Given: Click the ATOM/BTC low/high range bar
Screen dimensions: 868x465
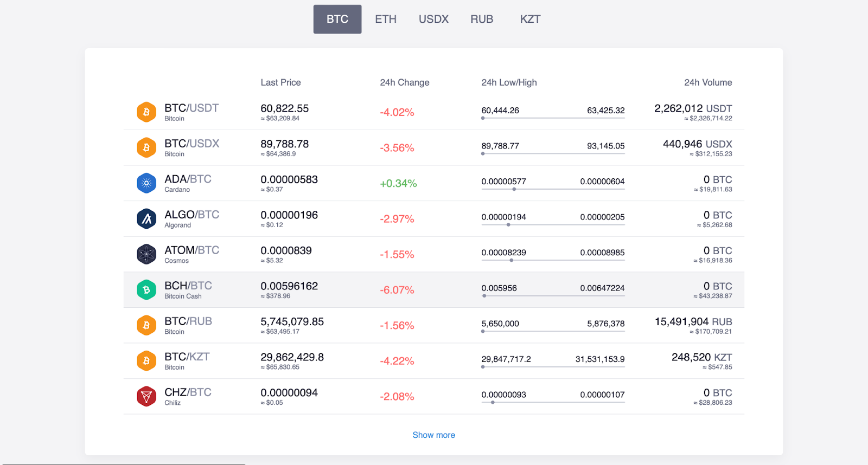Looking at the screenshot, I should pos(553,260).
